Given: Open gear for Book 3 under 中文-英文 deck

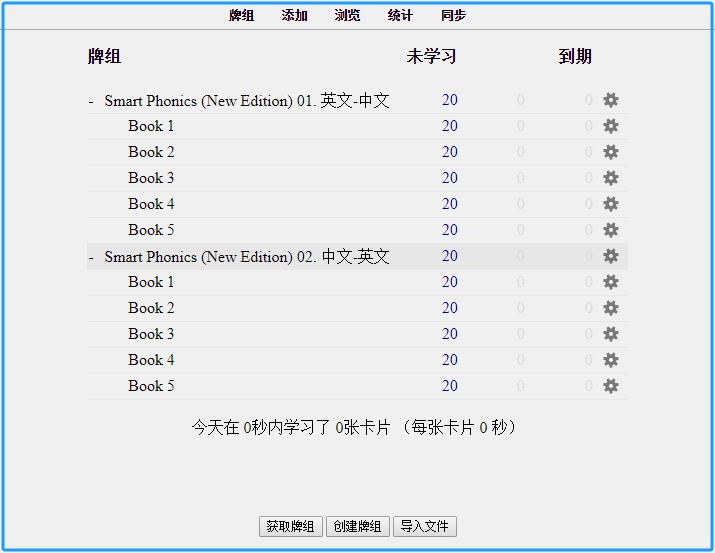Looking at the screenshot, I should pyautogui.click(x=611, y=334).
